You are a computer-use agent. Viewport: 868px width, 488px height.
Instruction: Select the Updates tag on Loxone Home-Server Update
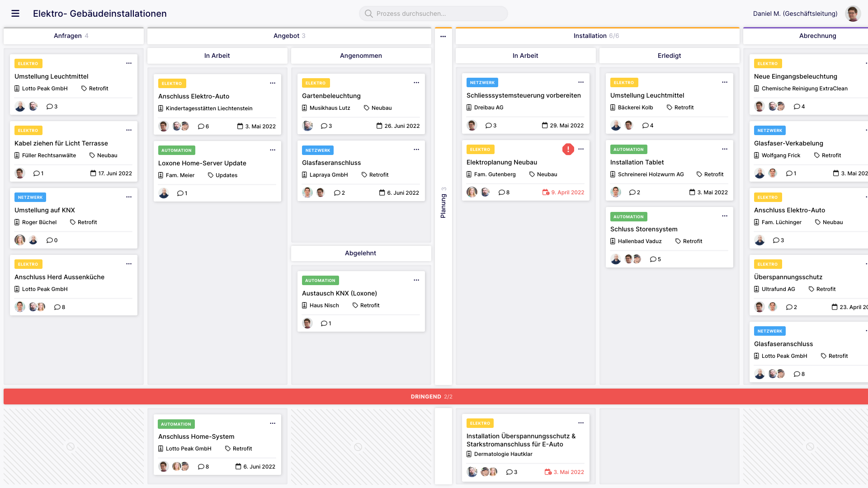pyautogui.click(x=226, y=174)
